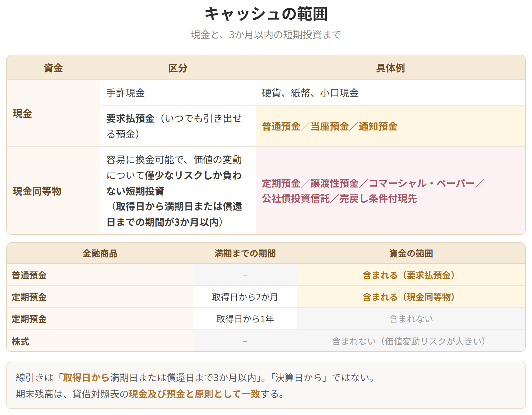
Task: Click the 取得日から1年 cell
Action: [x=245, y=319]
